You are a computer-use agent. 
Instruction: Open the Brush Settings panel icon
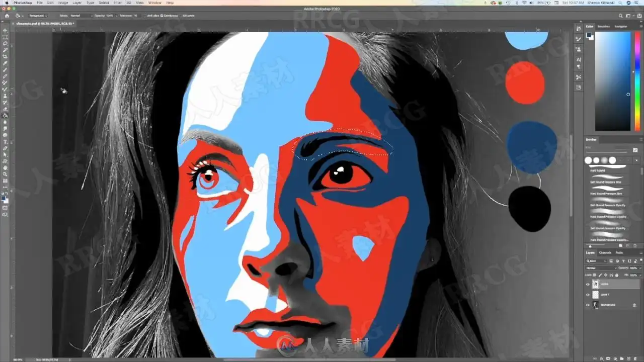(579, 40)
